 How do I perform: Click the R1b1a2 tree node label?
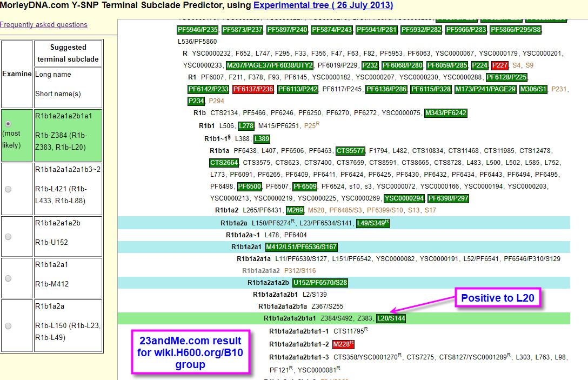click(226, 210)
